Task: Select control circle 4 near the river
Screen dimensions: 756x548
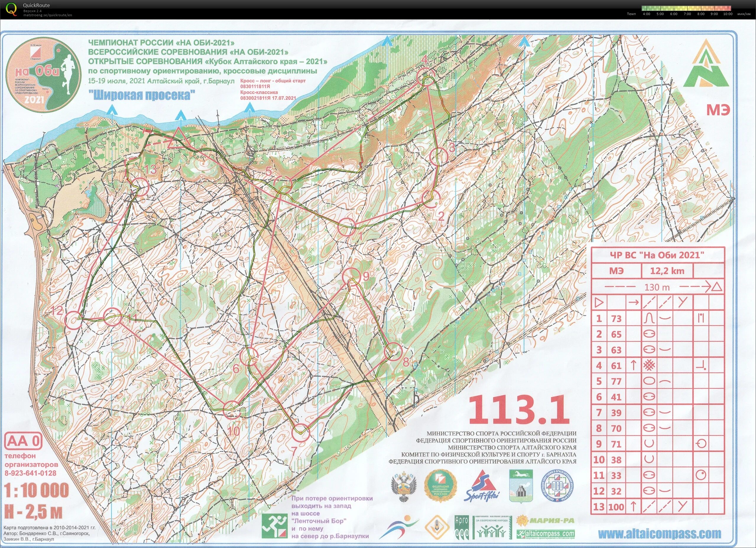Action: coord(426,77)
